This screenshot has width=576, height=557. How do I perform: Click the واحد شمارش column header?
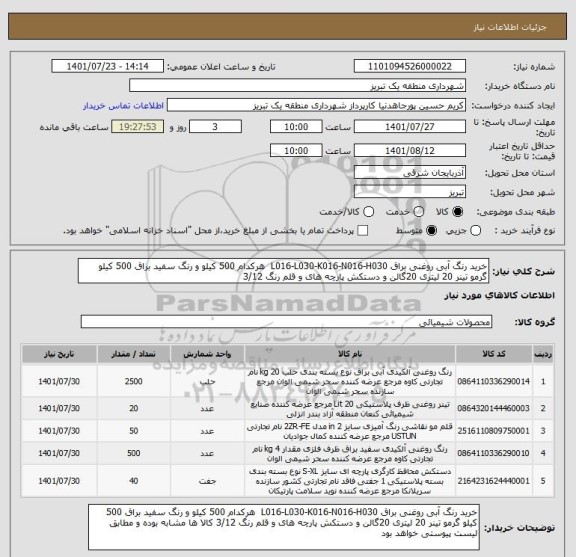coord(207,354)
